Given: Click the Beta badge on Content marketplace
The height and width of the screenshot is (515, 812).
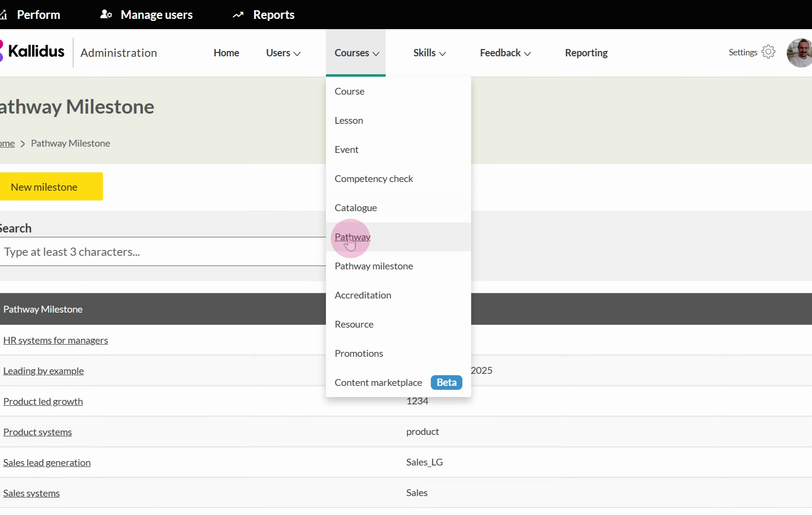Looking at the screenshot, I should [x=446, y=382].
